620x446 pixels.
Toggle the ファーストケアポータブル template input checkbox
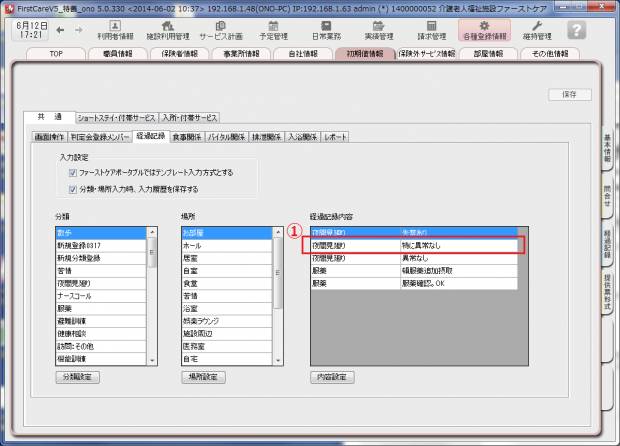(73, 172)
